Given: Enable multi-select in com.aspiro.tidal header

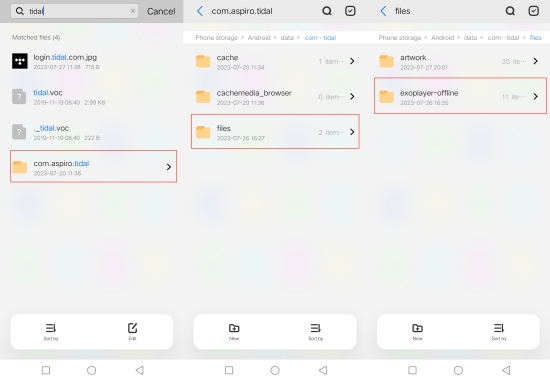Looking at the screenshot, I should click(x=350, y=11).
